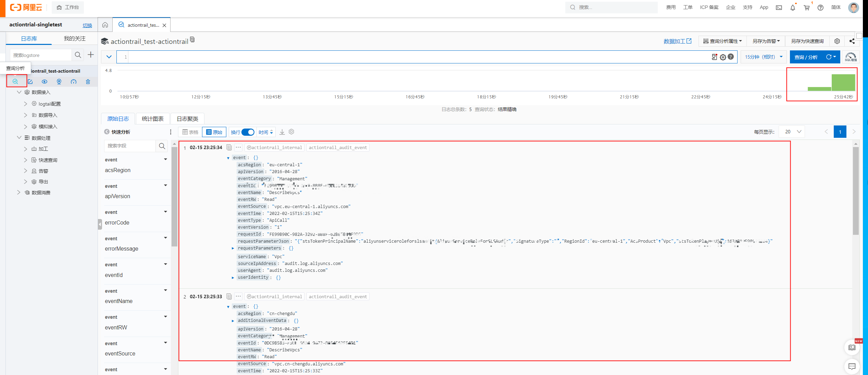The height and width of the screenshot is (375, 868).
Task: Open query analysis icon for logstore
Action: point(15,82)
